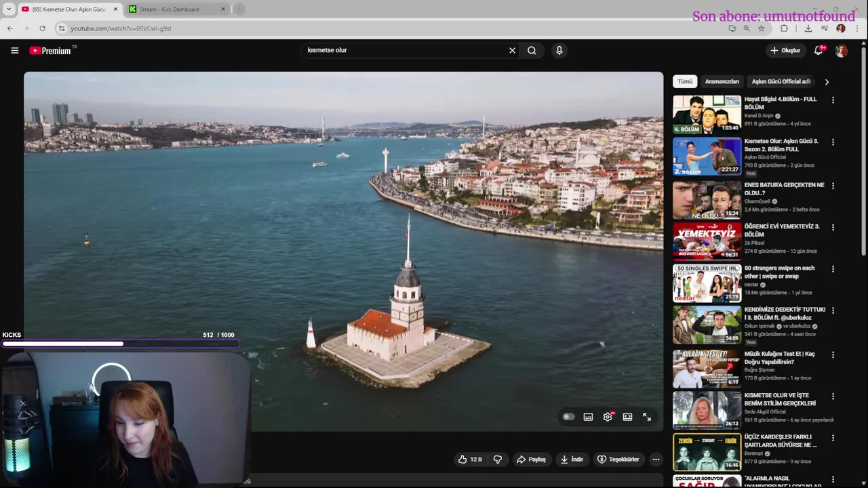Open the YEMEKTEYİZ video thumbnail

tap(707, 241)
